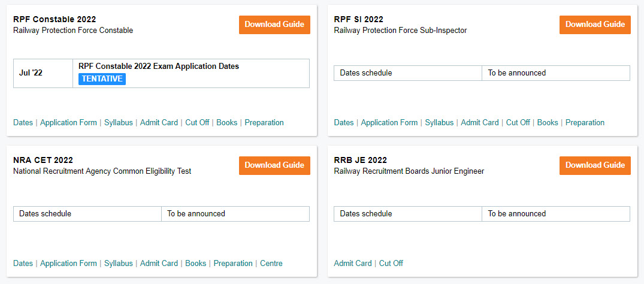The height and width of the screenshot is (284, 644).
Task: Click NRA CET 2022 Application Form link
Action: coord(68,264)
